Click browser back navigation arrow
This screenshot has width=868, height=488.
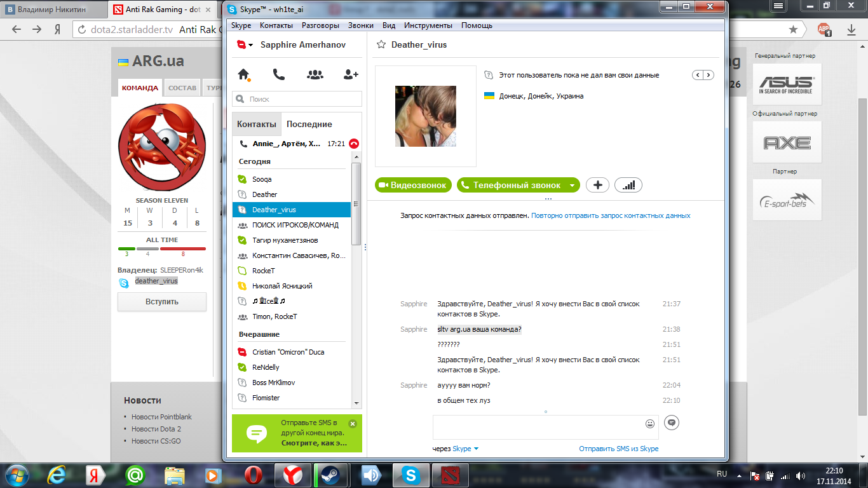tap(17, 30)
